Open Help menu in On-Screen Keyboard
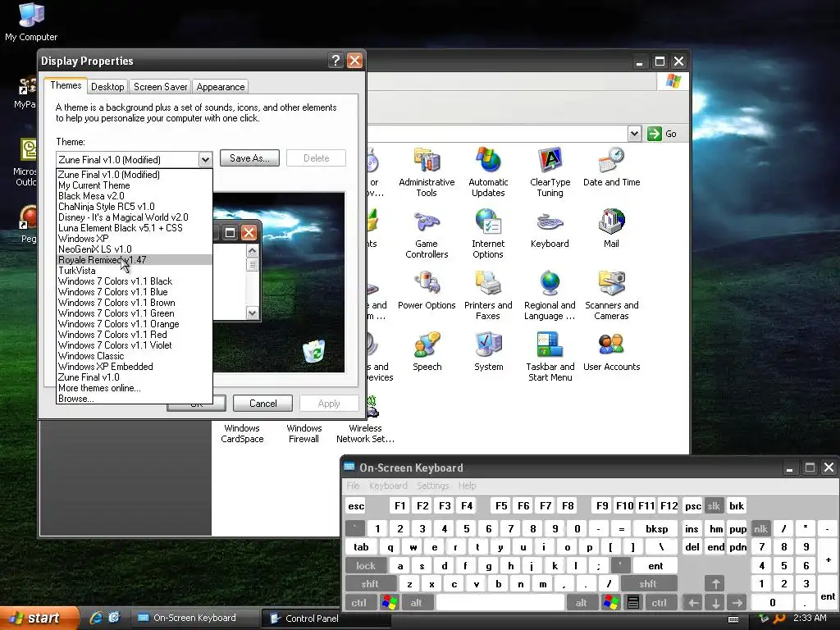Screen dimensions: 840x630 (467, 486)
